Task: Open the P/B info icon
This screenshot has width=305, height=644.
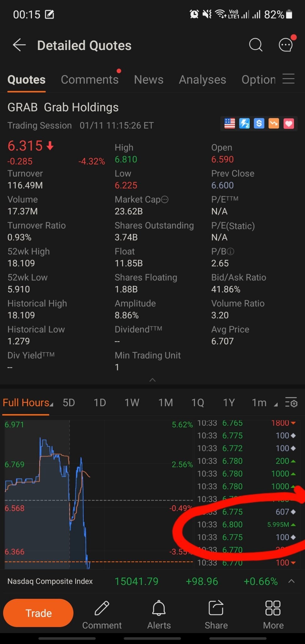Action: point(230,251)
